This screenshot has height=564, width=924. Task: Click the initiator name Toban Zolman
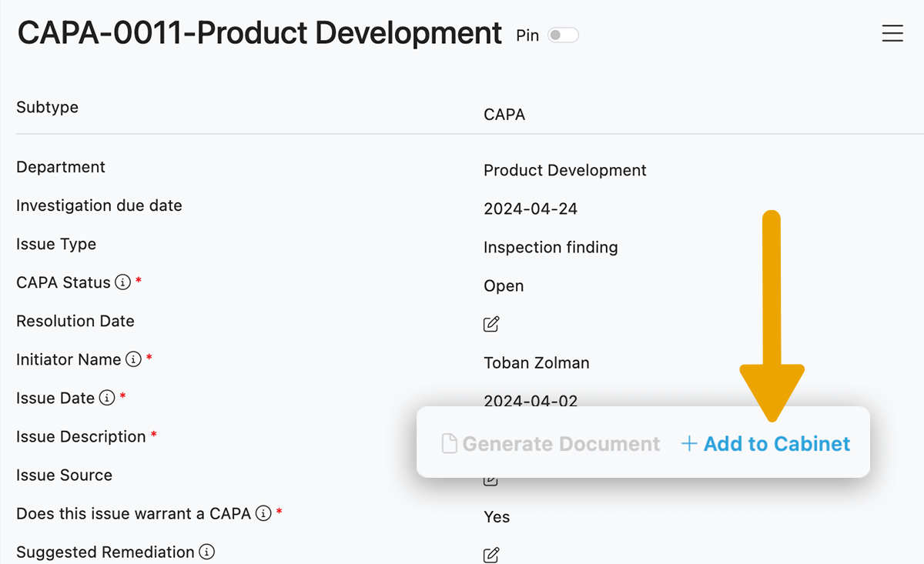click(536, 362)
